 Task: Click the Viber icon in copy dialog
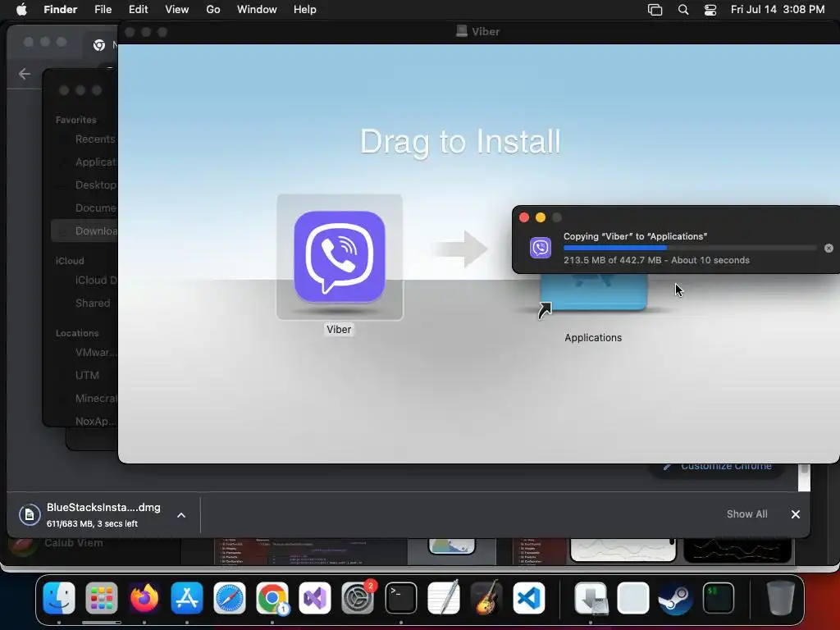pyautogui.click(x=540, y=248)
